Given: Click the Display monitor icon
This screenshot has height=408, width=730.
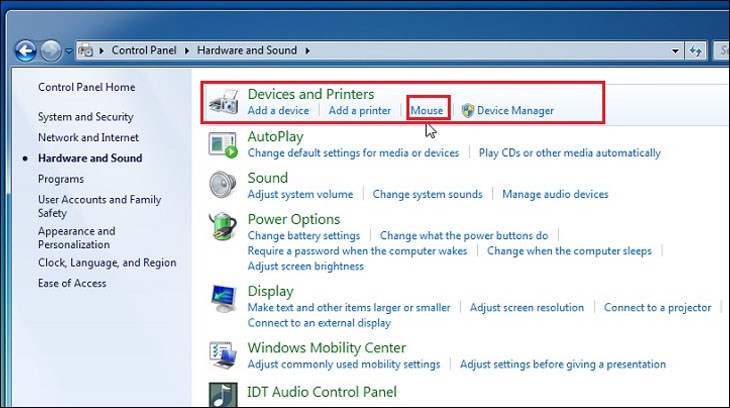Looking at the screenshot, I should 223,299.
